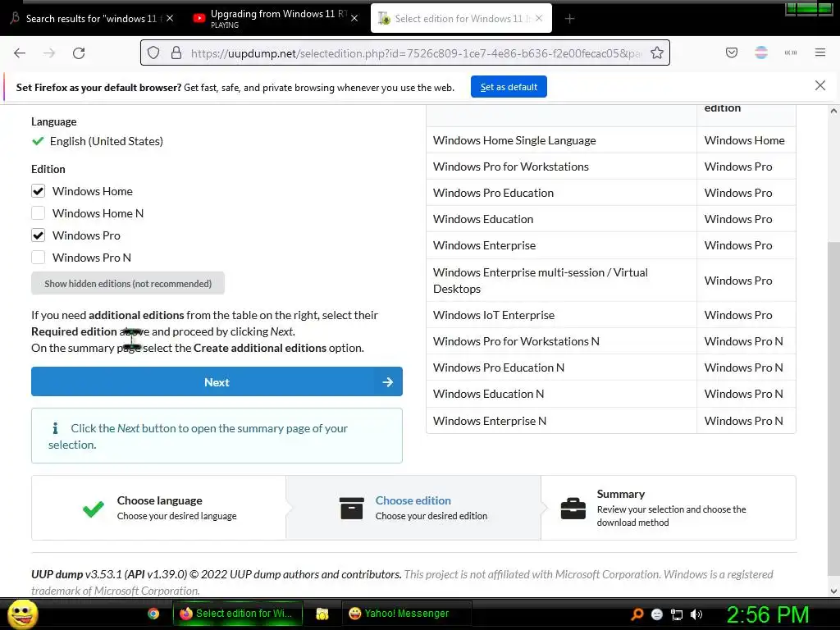Click the page scrollbar up arrow

coord(833,111)
